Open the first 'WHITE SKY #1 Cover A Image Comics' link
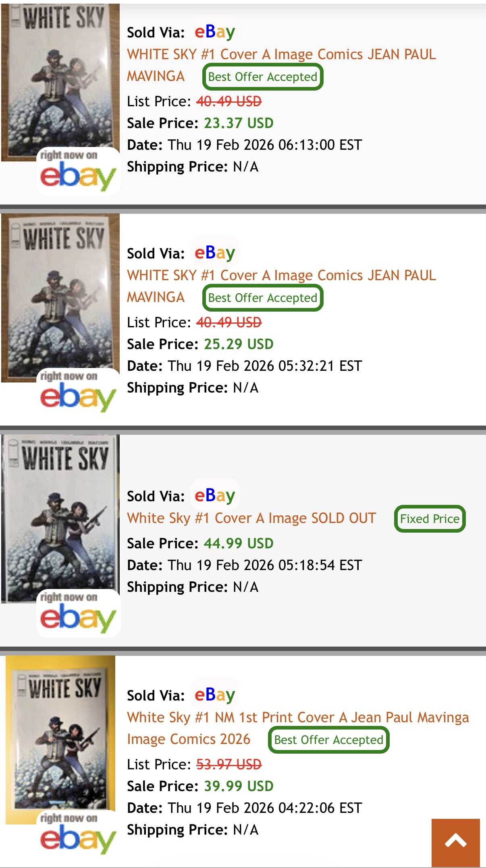486x868 pixels. (281, 54)
